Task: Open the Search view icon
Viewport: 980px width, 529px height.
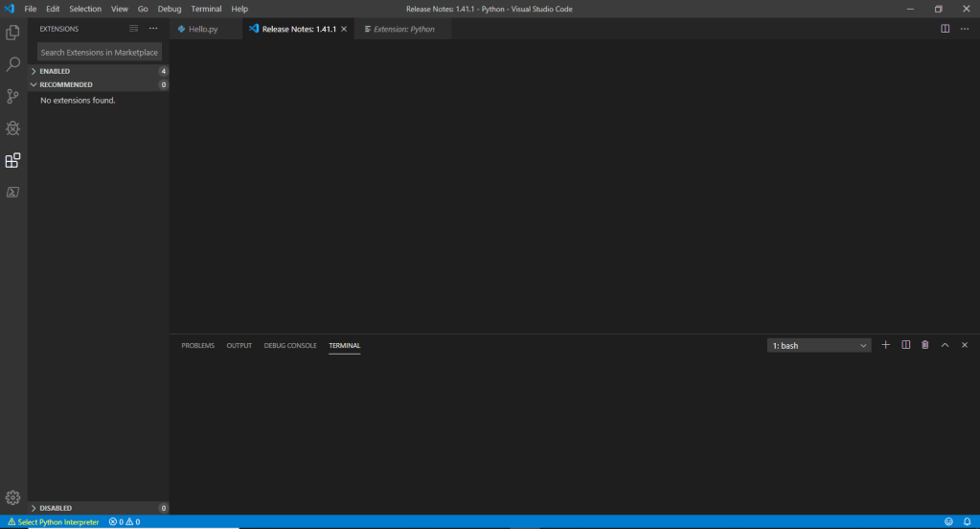Action: 13,64
